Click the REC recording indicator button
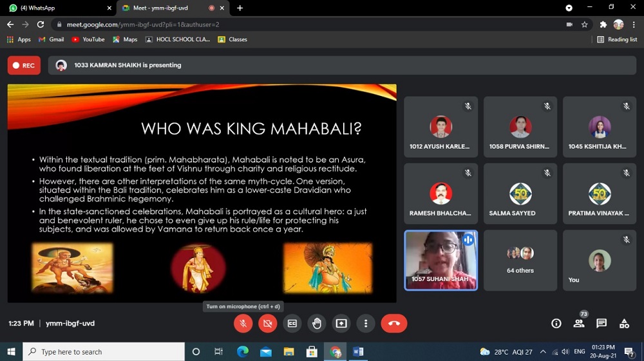 pyautogui.click(x=24, y=65)
